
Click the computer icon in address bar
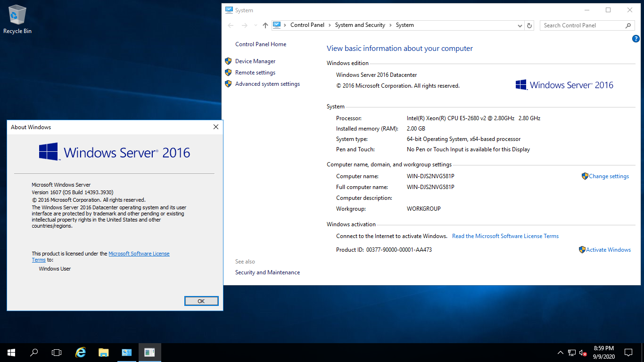click(277, 25)
